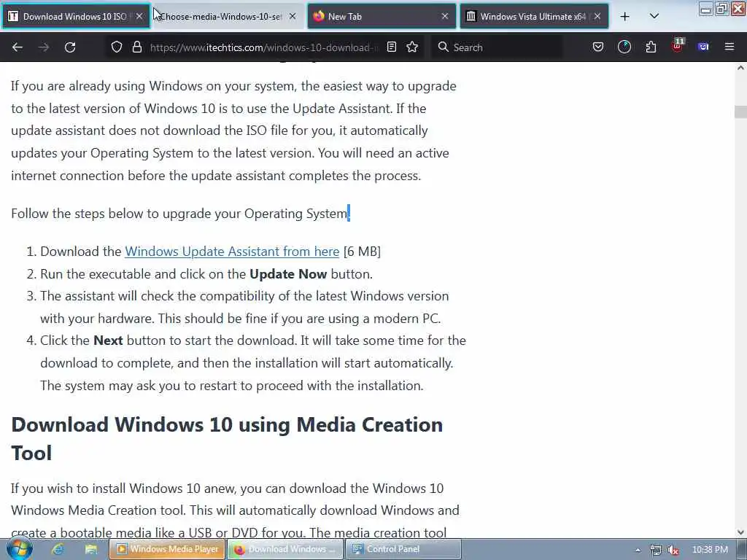747x560 pixels.
Task: Focus the Search box in the toolbar
Action: 498,47
